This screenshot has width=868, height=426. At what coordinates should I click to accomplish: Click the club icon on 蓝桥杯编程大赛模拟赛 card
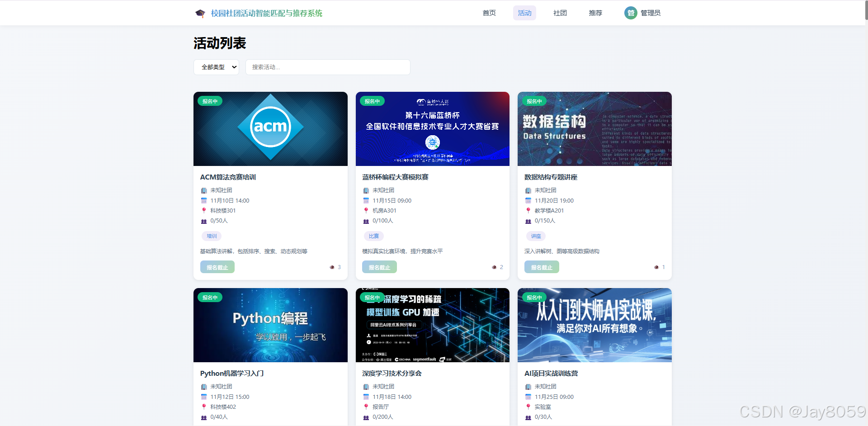coord(366,190)
